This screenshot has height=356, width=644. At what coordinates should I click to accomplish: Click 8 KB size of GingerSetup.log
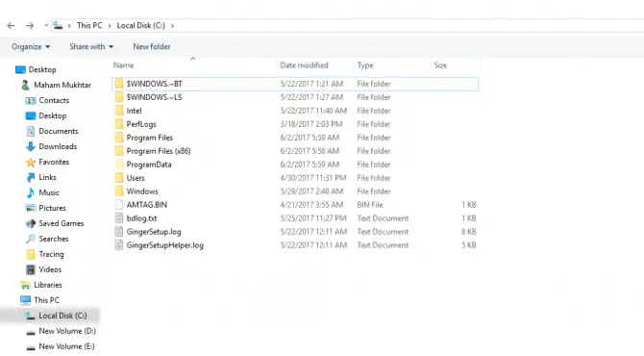(x=469, y=232)
